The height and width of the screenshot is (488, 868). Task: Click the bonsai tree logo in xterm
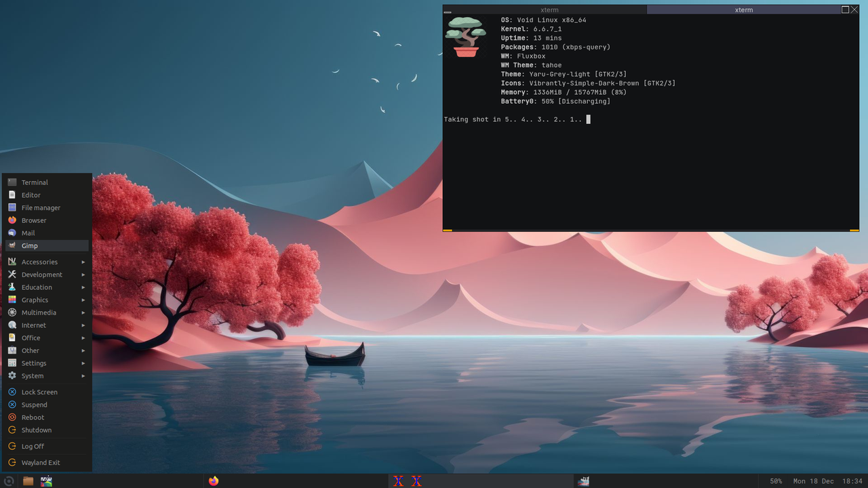click(x=466, y=37)
